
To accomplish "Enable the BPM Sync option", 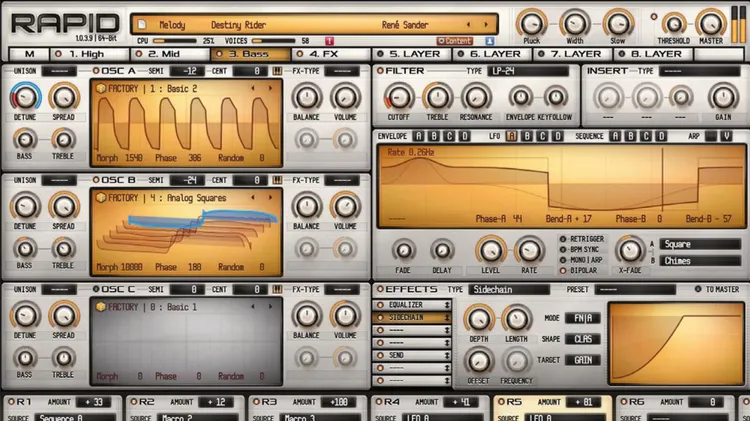I will [x=563, y=248].
